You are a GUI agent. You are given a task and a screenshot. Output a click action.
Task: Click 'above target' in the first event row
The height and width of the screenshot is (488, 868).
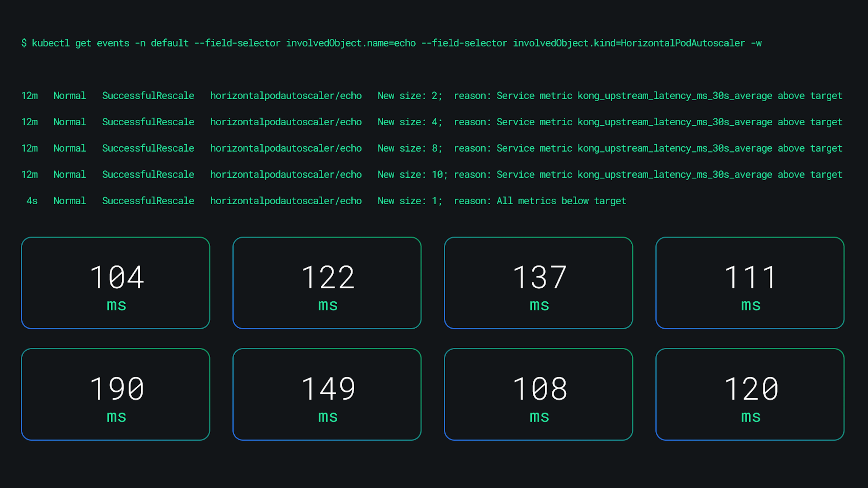(810, 96)
